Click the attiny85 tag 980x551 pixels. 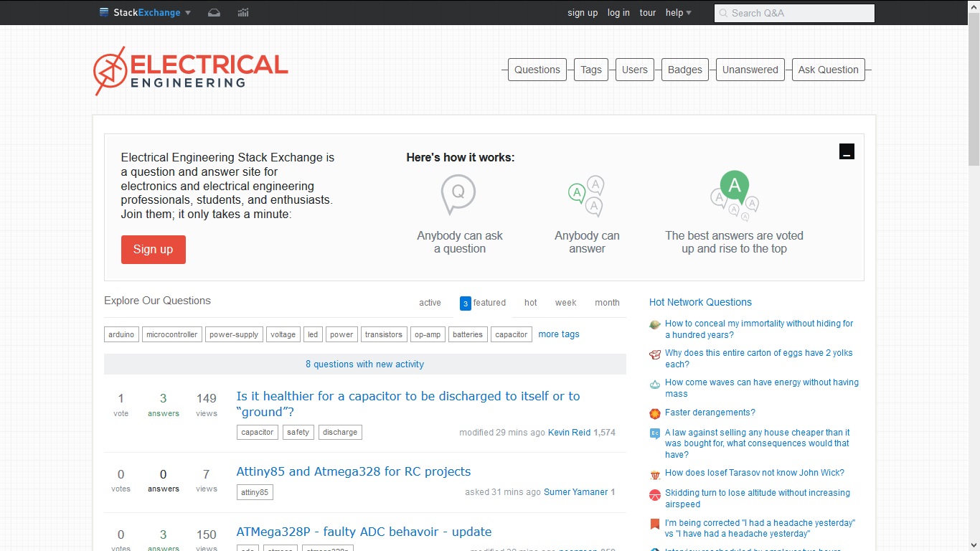point(255,492)
